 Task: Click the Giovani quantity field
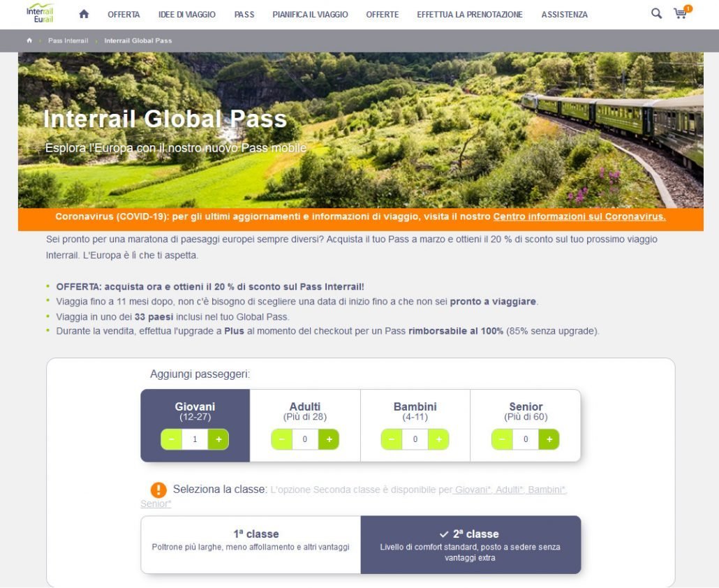pyautogui.click(x=195, y=439)
